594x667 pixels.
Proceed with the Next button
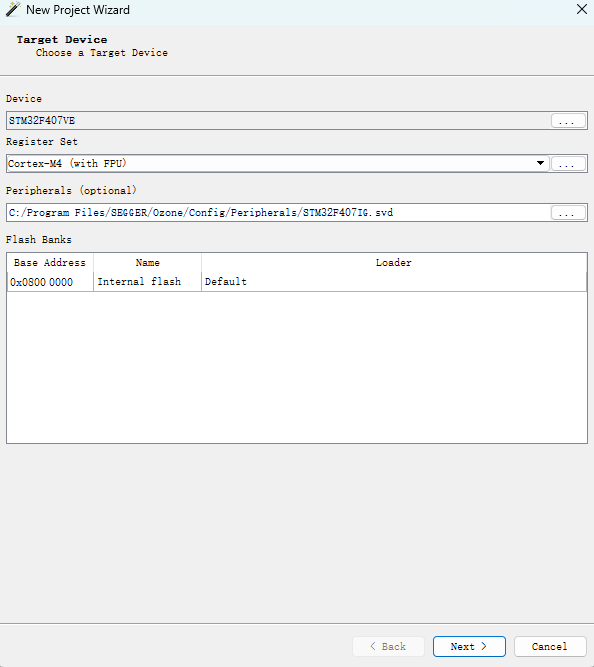point(469,647)
